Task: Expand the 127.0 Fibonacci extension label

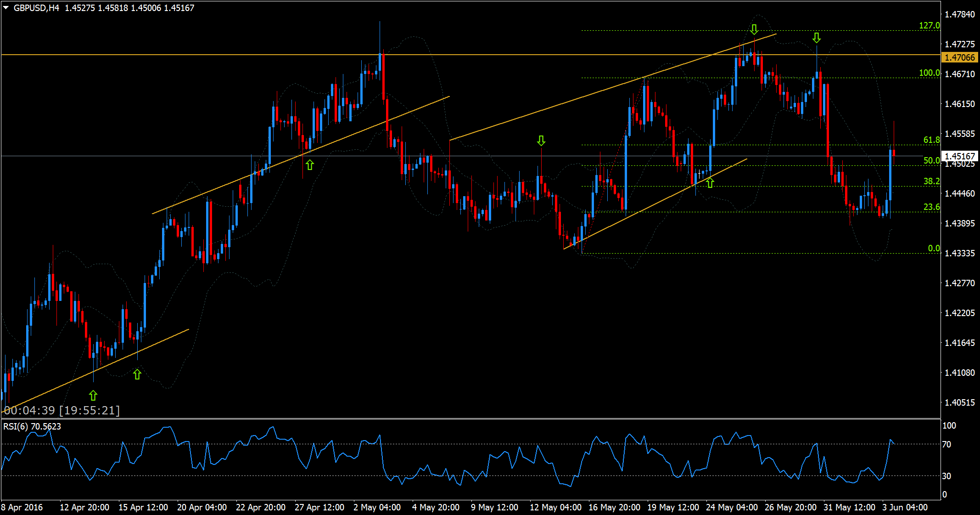Action: pyautogui.click(x=931, y=26)
